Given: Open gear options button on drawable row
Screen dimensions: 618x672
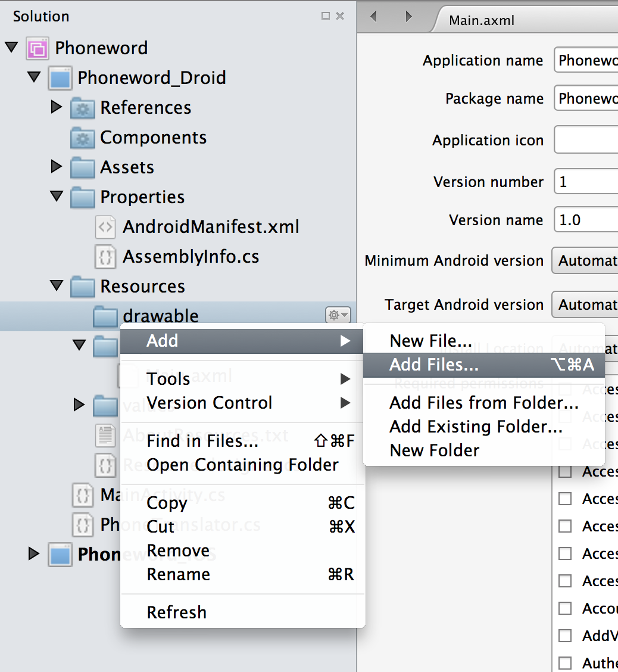Looking at the screenshot, I should click(x=338, y=315).
